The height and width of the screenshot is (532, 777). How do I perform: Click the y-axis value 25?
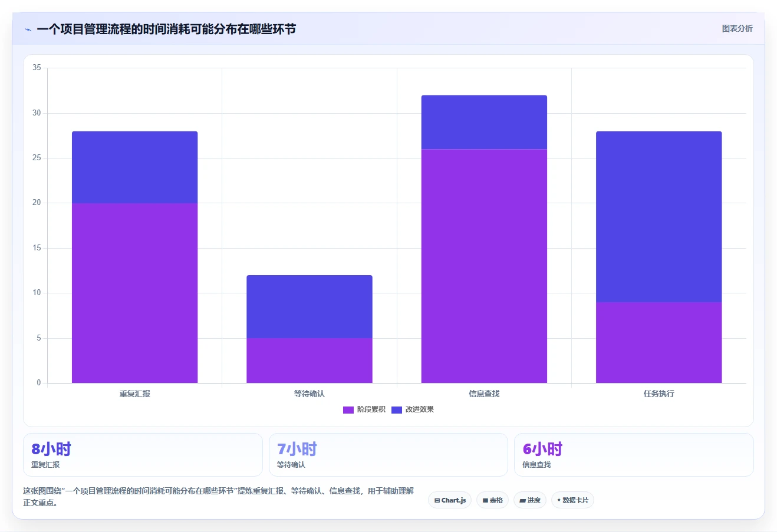pyautogui.click(x=37, y=158)
